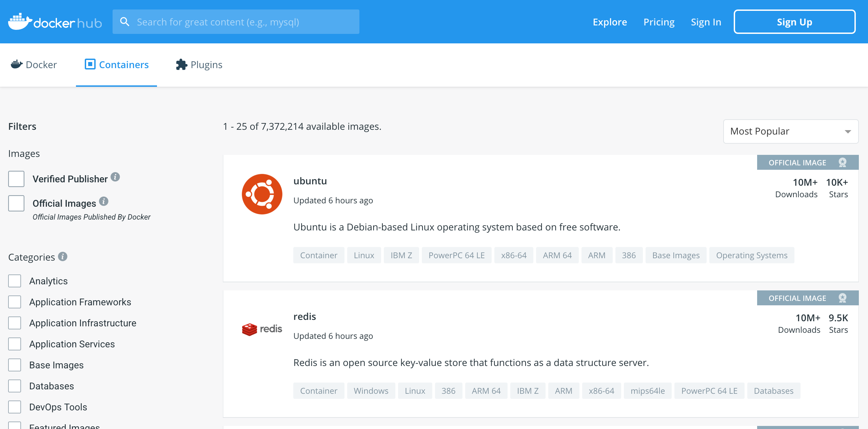Enable the Verified Publisher checkbox
Viewport: 868px width, 429px height.
point(16,179)
